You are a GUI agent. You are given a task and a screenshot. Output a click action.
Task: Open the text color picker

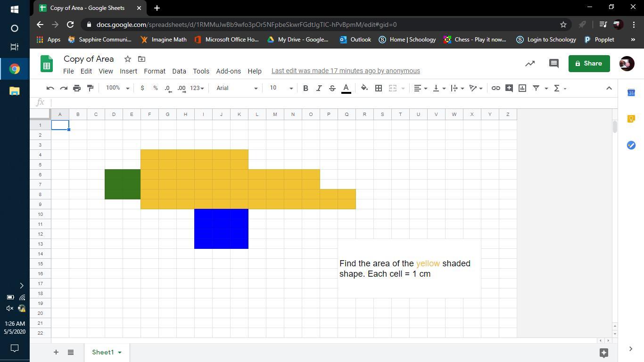click(x=346, y=88)
